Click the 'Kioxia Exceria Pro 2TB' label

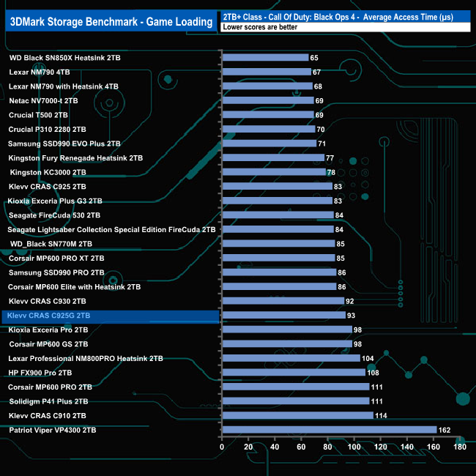coord(48,330)
